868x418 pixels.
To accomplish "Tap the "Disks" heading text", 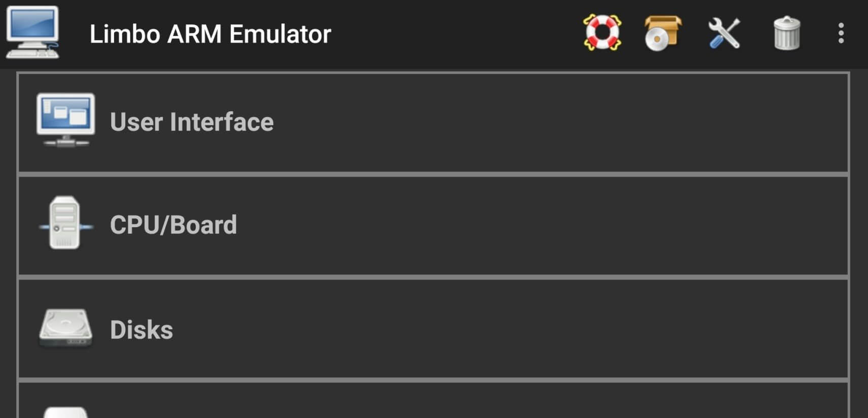I will pos(141,330).
